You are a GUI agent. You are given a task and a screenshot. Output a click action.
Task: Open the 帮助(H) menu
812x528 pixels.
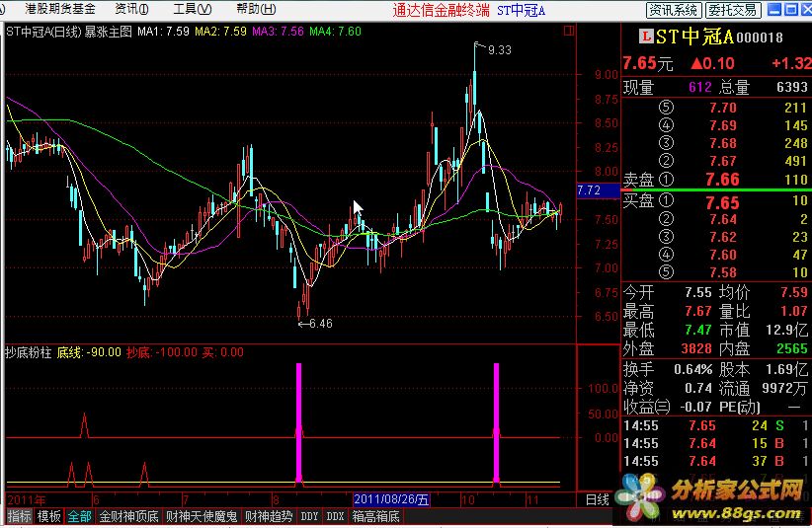(256, 9)
